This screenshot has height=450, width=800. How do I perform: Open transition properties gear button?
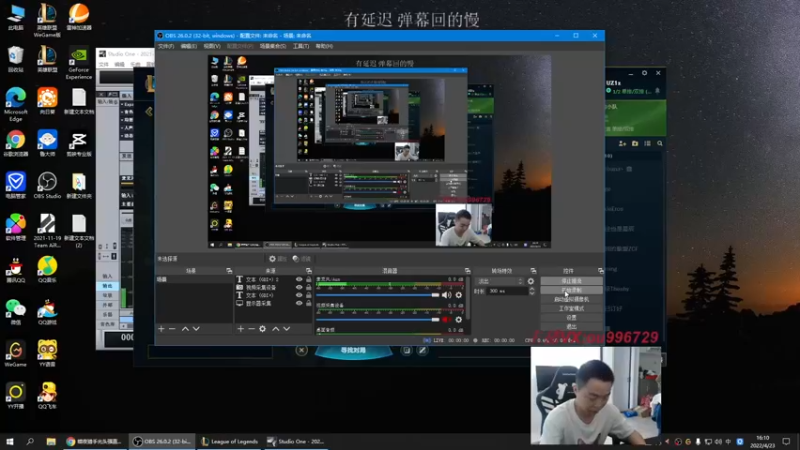point(531,281)
